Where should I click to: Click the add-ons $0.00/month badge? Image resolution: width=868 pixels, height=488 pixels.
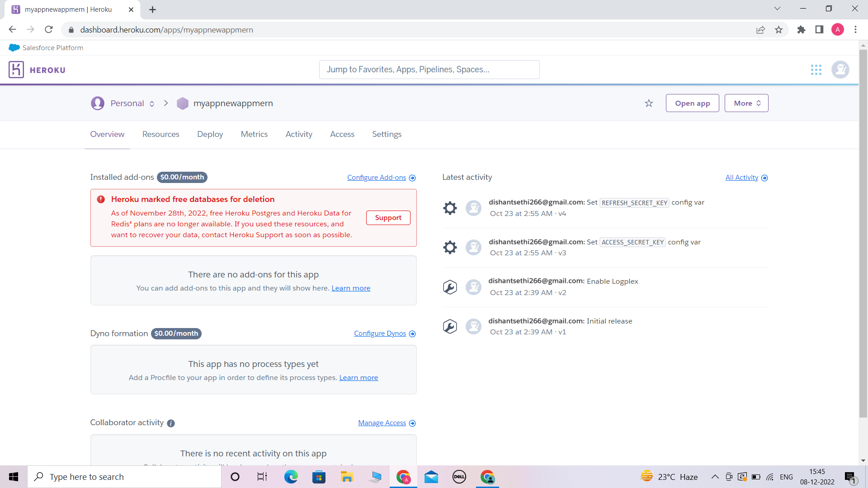point(182,177)
